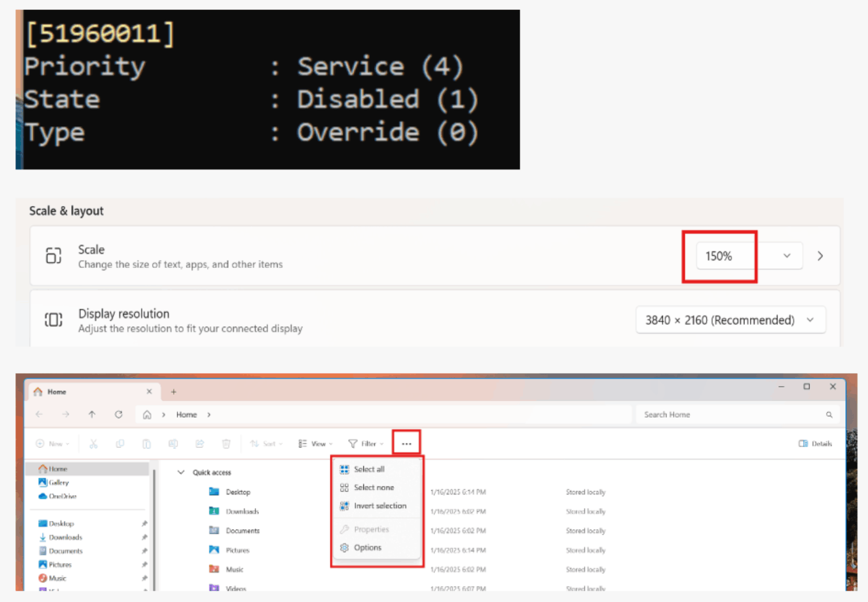868x602 pixels.
Task: Open pinned Pictures in the sidebar
Action: pyautogui.click(x=55, y=564)
